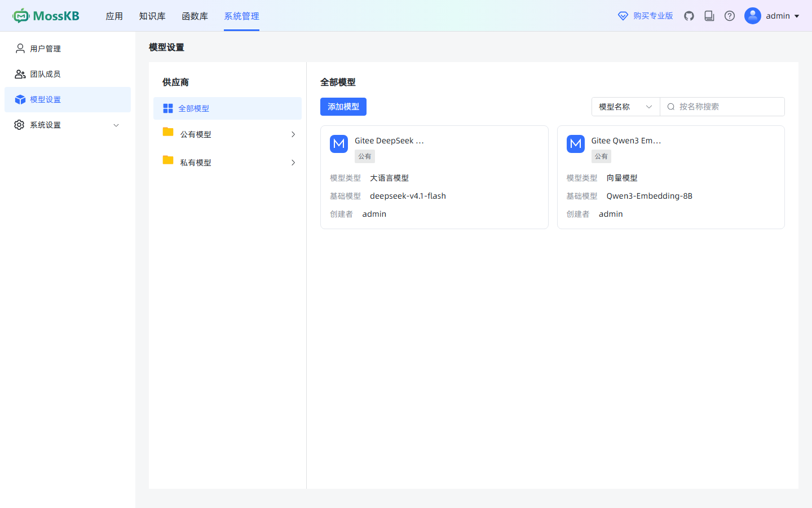
Task: Go to 用户管理 in the sidebar
Action: pos(68,49)
